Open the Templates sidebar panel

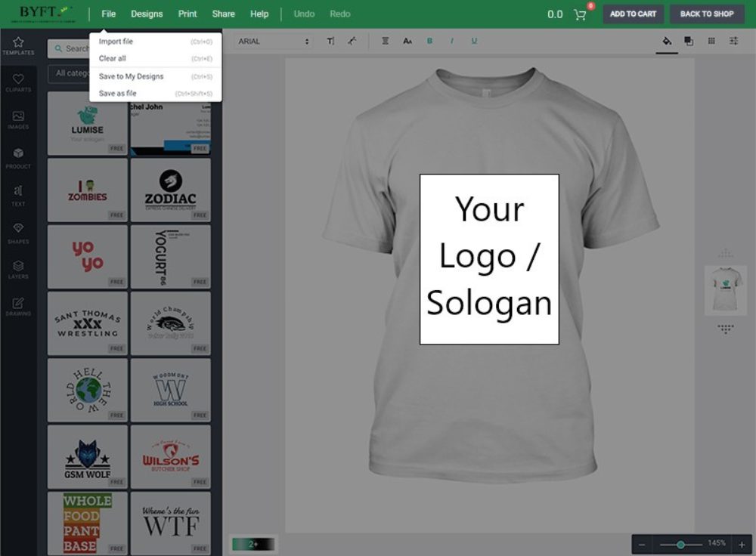18,46
